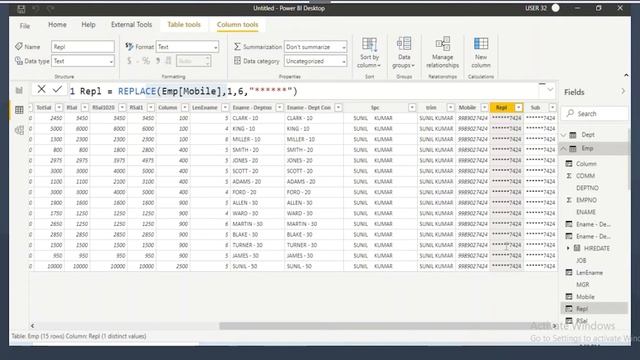Select the ENAME field
The image size is (640, 360).
point(586,212)
